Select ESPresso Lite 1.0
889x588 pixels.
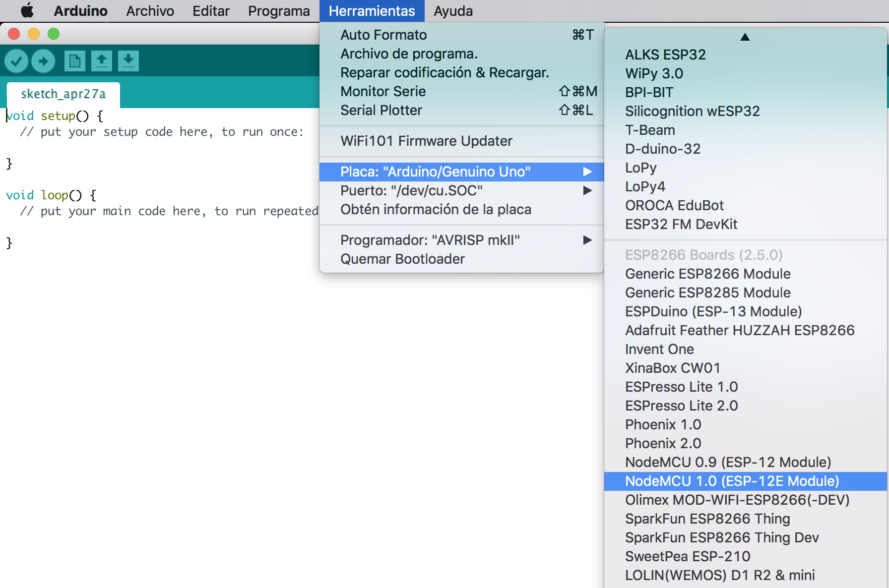tap(746, 387)
